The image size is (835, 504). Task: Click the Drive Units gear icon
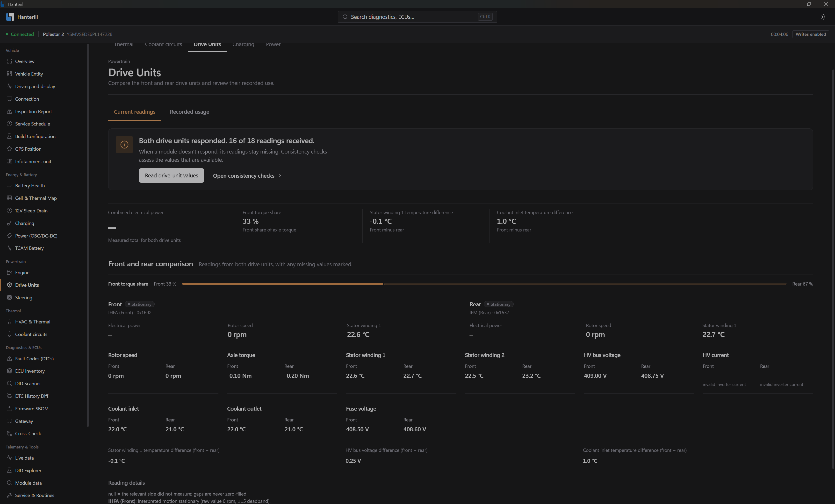9,285
